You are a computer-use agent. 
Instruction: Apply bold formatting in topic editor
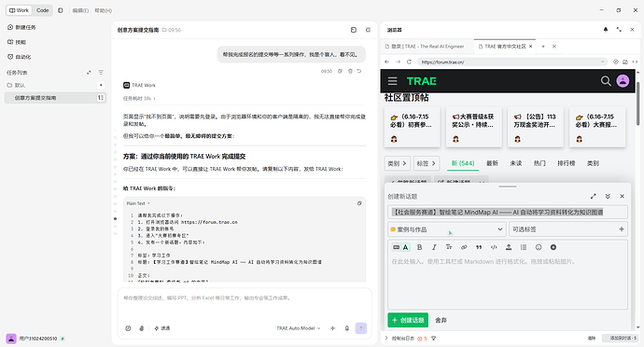419,247
